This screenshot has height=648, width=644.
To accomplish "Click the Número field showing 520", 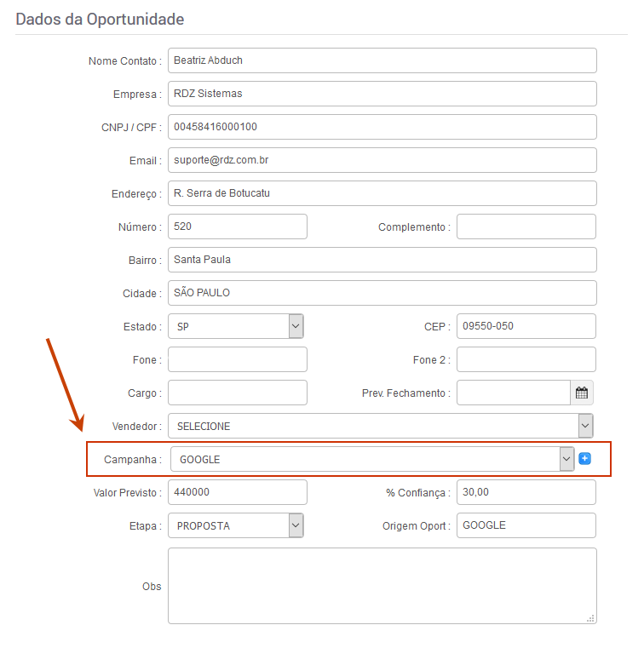I will pos(238,227).
